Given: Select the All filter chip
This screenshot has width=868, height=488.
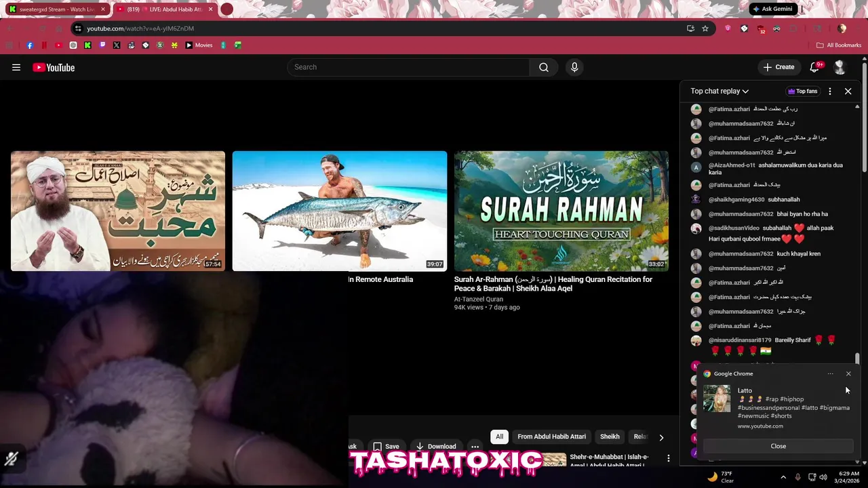Looking at the screenshot, I should pyautogui.click(x=500, y=436).
